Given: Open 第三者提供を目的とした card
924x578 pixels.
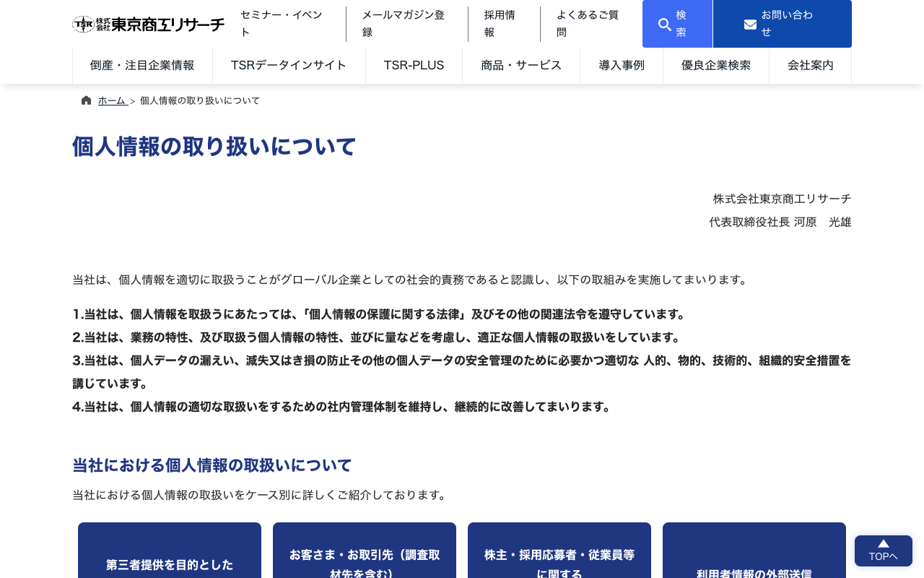Looking at the screenshot, I should coord(170,551).
